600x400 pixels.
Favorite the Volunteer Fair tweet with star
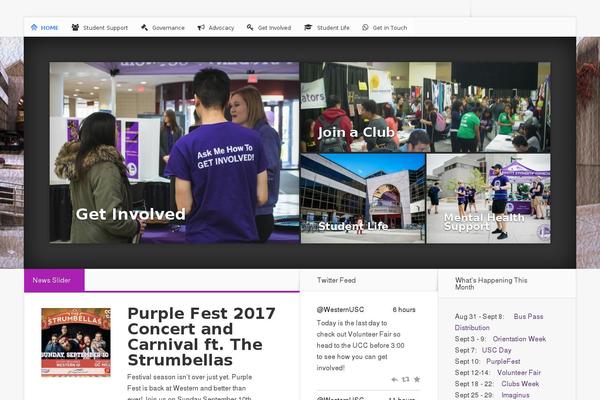(417, 379)
